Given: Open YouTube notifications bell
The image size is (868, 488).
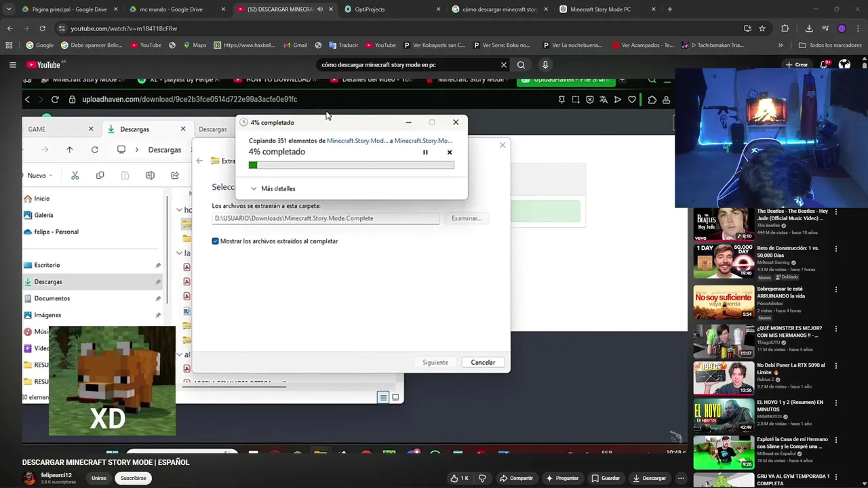Looking at the screenshot, I should click(825, 65).
